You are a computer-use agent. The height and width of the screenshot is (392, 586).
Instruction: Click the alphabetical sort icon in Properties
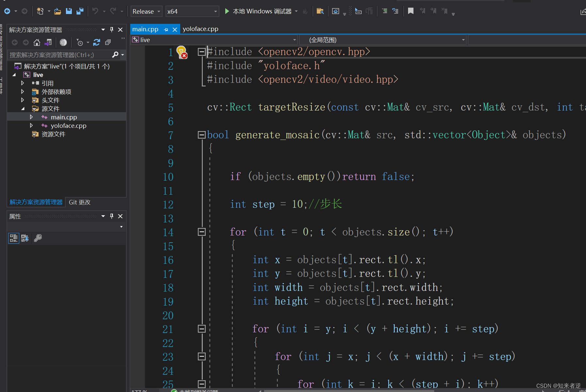[x=25, y=238]
